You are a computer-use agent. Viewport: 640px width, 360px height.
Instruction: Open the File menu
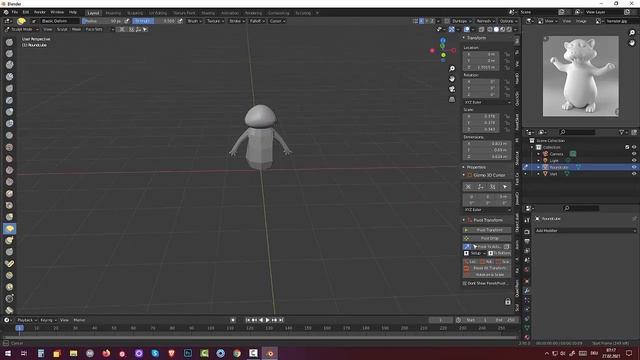[15, 12]
